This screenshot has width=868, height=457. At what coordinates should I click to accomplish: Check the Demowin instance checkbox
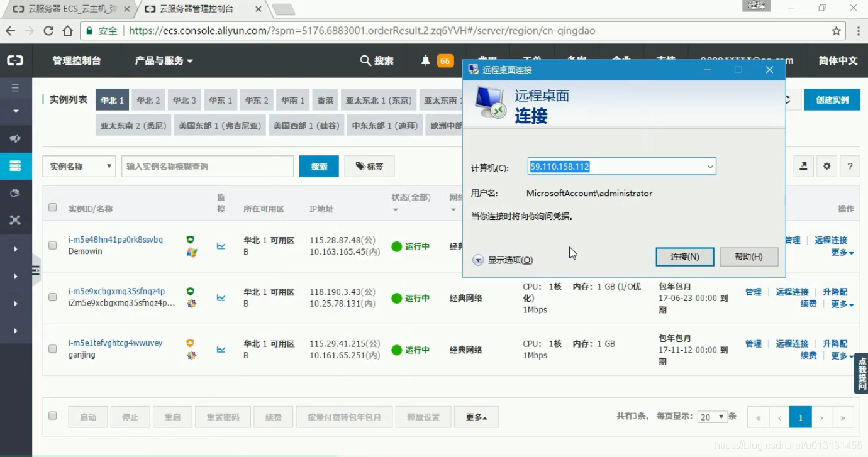click(53, 245)
